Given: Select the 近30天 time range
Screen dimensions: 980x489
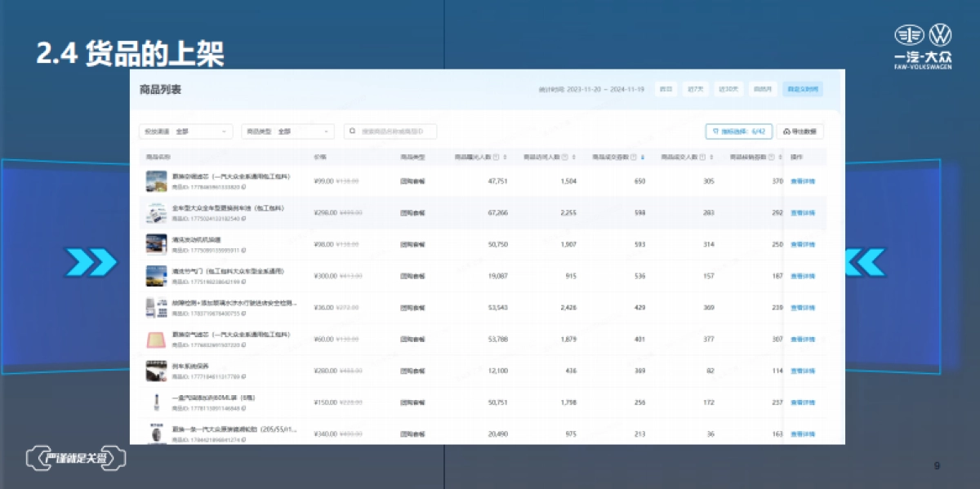Looking at the screenshot, I should click(x=728, y=89).
